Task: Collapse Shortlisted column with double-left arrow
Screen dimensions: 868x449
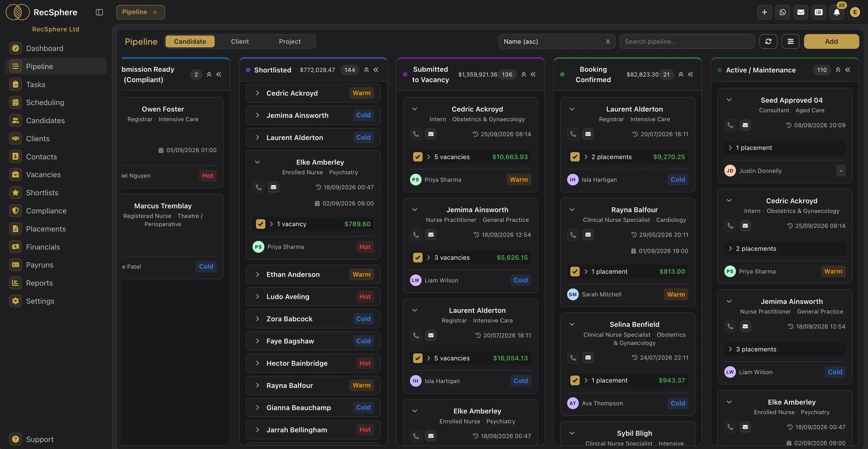Action: point(376,70)
